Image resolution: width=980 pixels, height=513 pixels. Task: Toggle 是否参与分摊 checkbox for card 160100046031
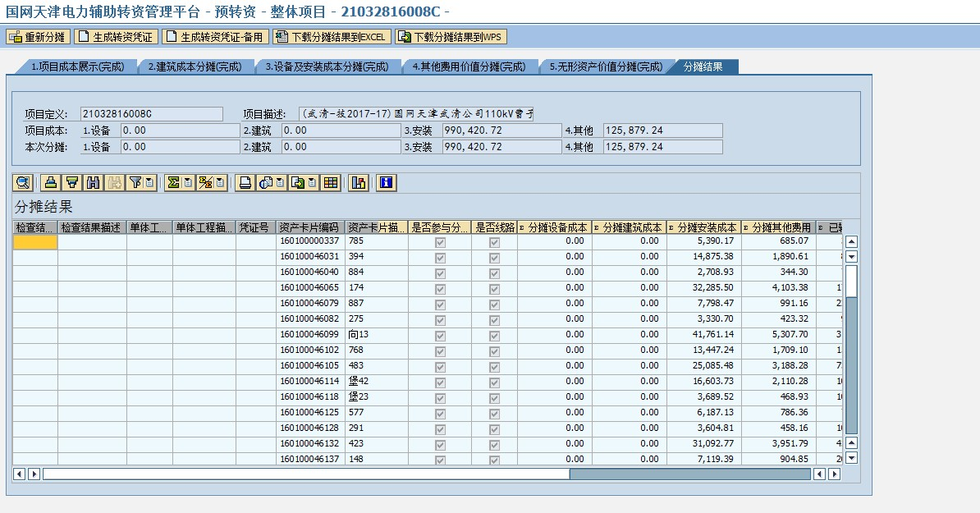coord(440,258)
